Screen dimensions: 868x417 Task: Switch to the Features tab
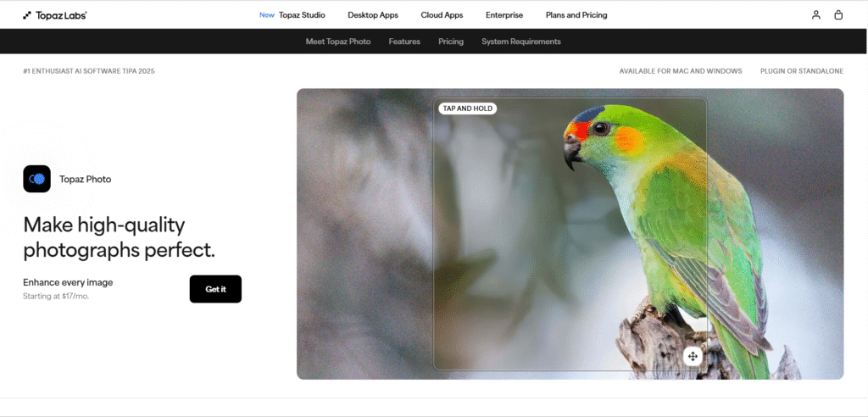[404, 42]
